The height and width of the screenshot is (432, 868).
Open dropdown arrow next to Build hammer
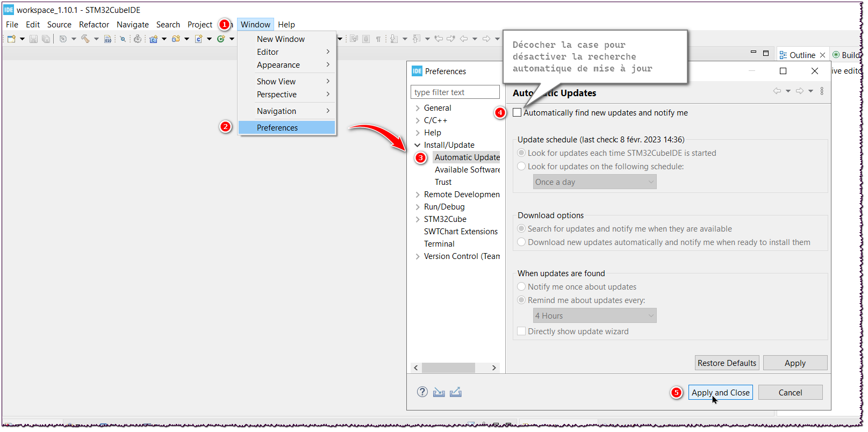pos(96,39)
